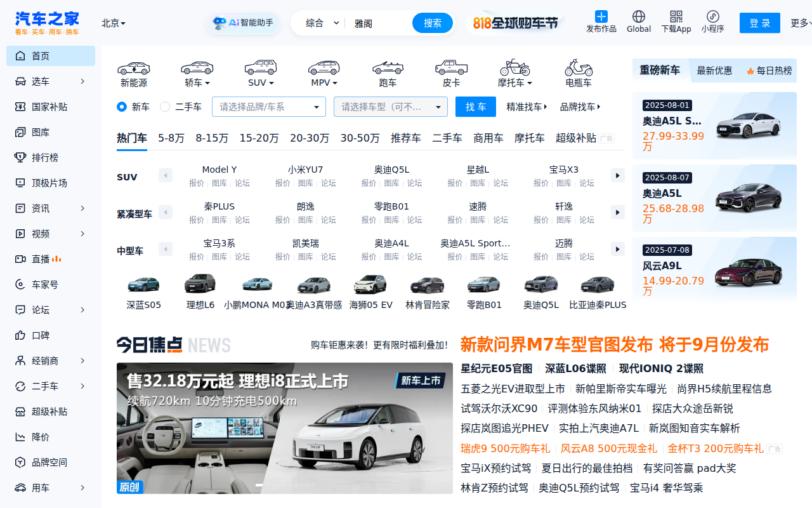
Task: Open 精准找车 link
Action: point(527,107)
